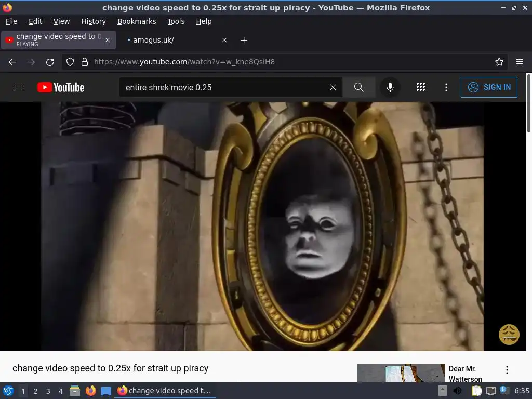
Task: Reload the current page
Action: 50,62
